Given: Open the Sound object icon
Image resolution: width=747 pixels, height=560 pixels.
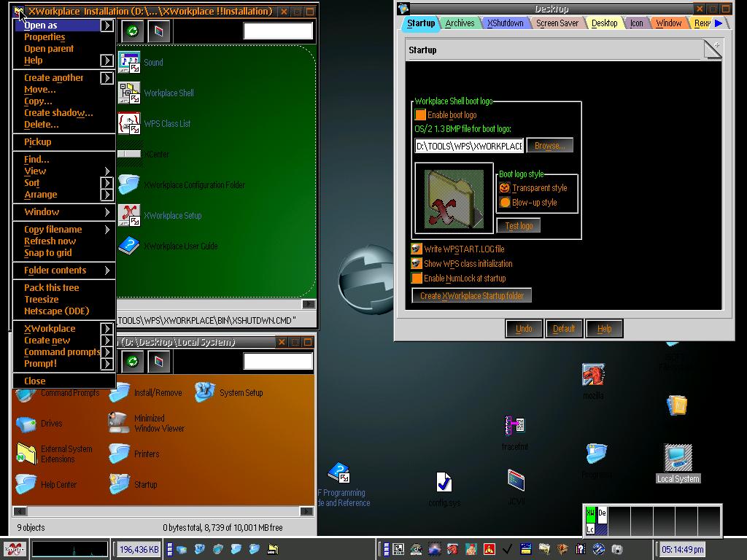Looking at the screenshot, I should (129, 63).
